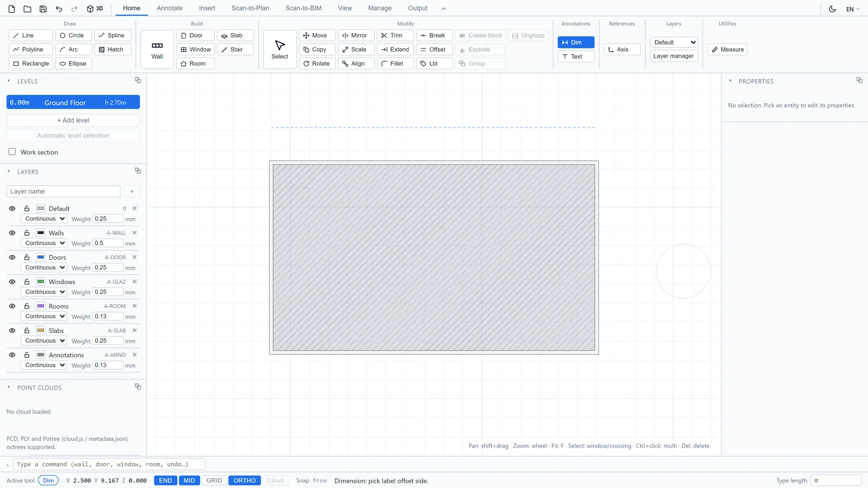Click the Axis reference button

point(622,49)
